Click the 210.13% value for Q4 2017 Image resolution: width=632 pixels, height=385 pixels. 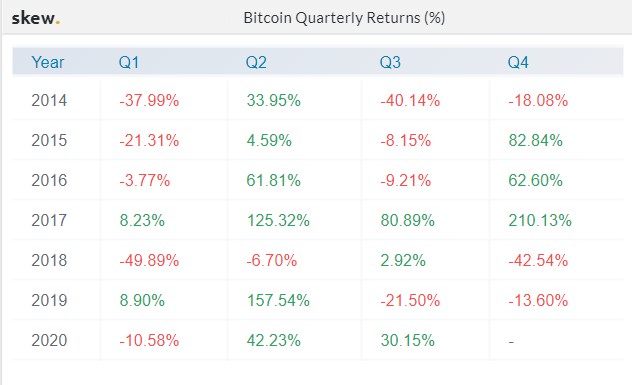pos(540,220)
